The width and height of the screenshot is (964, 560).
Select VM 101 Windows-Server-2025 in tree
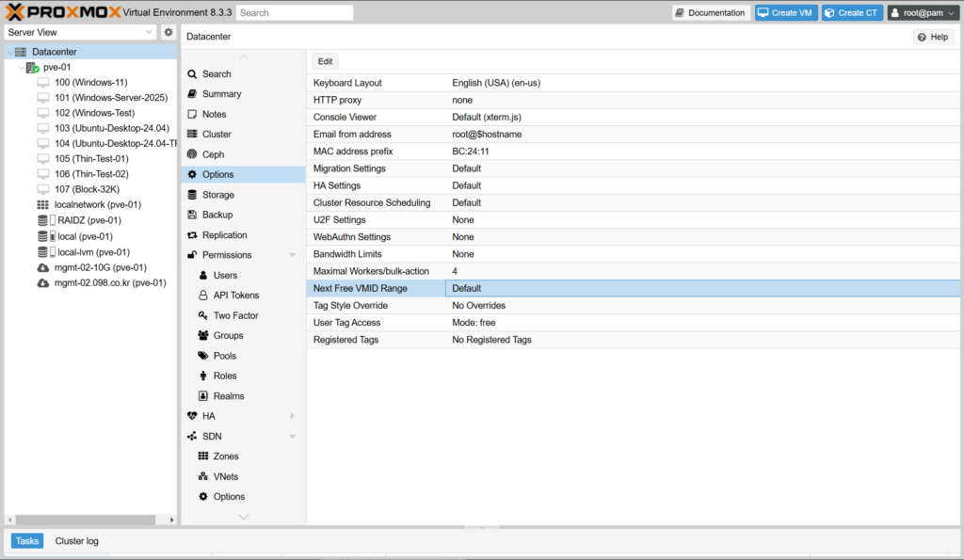(110, 97)
